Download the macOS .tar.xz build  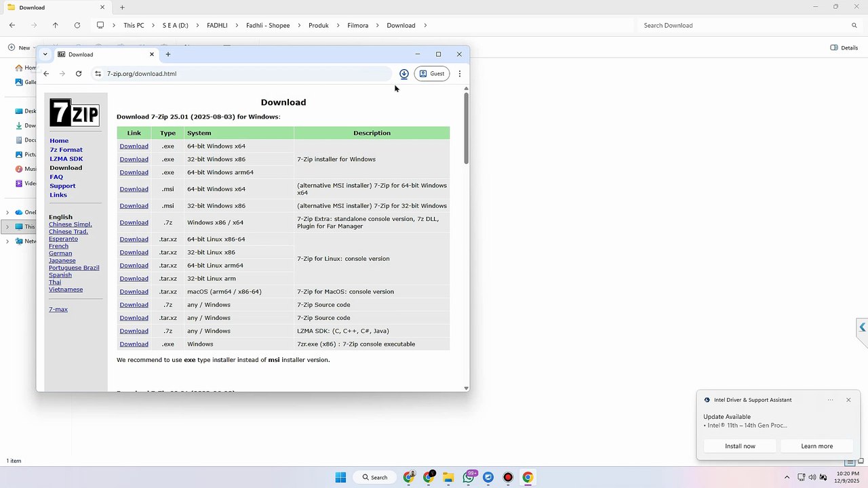pyautogui.click(x=134, y=291)
